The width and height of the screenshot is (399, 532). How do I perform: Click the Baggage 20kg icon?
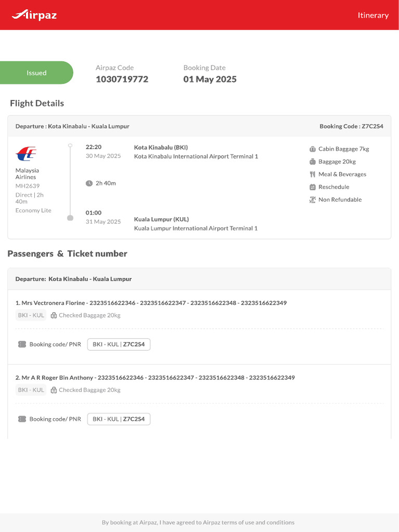click(312, 162)
